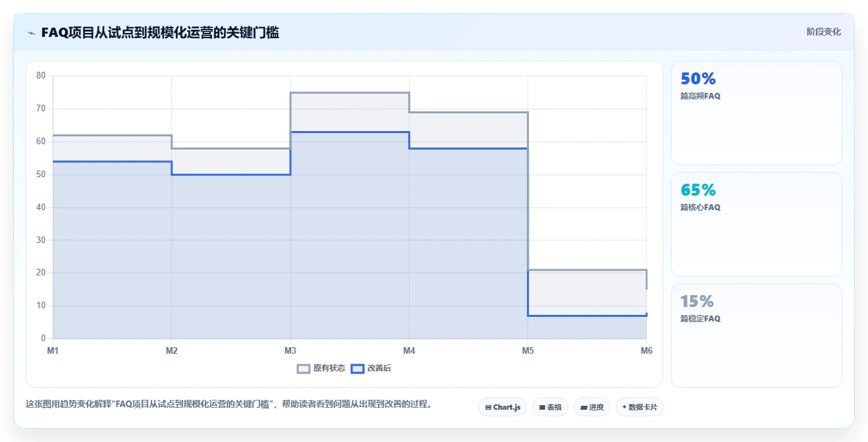Click the M6 axis label
The width and height of the screenshot is (868, 442).
(647, 350)
